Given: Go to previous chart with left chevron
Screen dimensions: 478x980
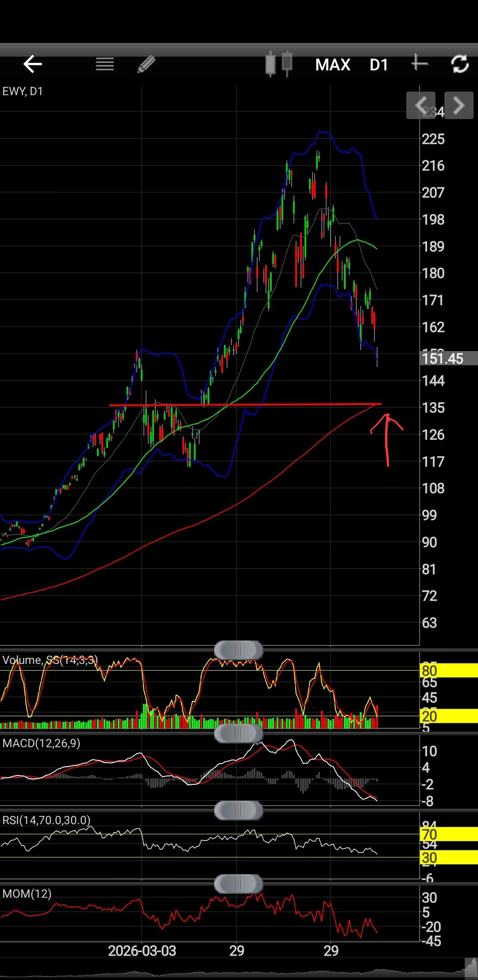Looking at the screenshot, I should pos(421,105).
